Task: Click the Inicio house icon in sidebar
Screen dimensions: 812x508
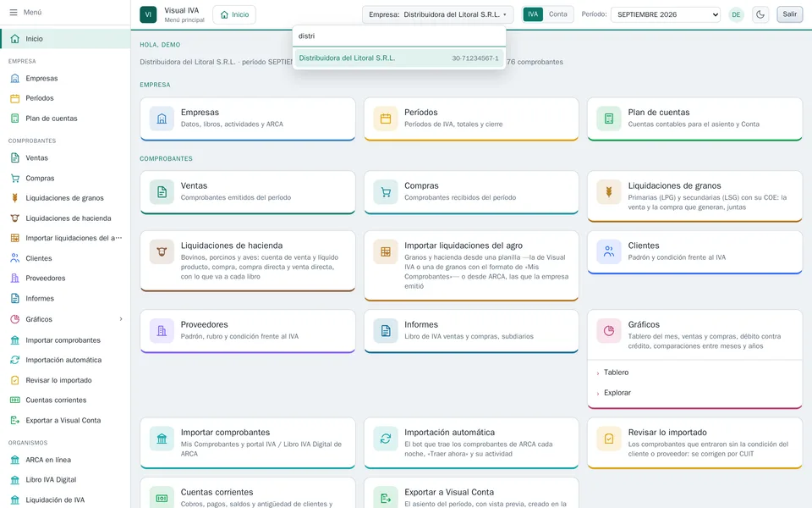Action: tap(15, 39)
